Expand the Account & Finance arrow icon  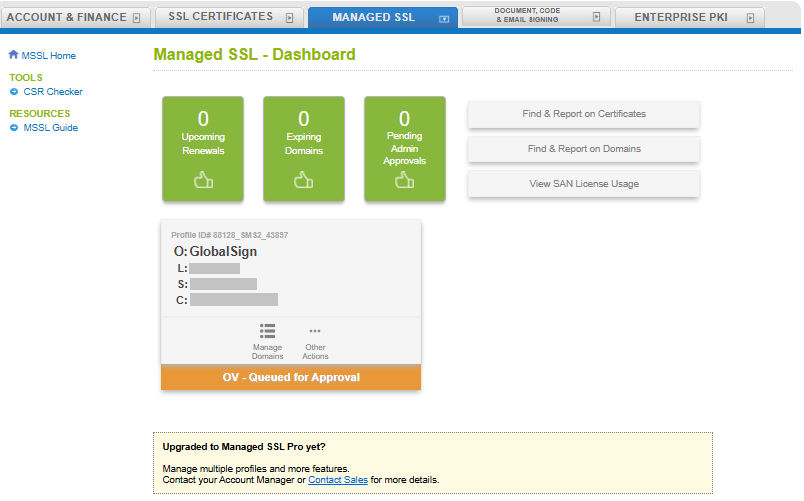(136, 18)
